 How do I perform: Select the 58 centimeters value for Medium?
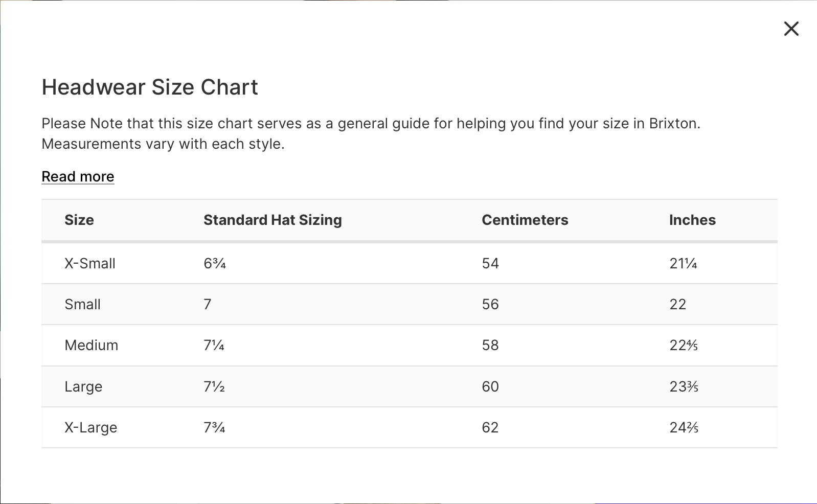pyautogui.click(x=490, y=345)
